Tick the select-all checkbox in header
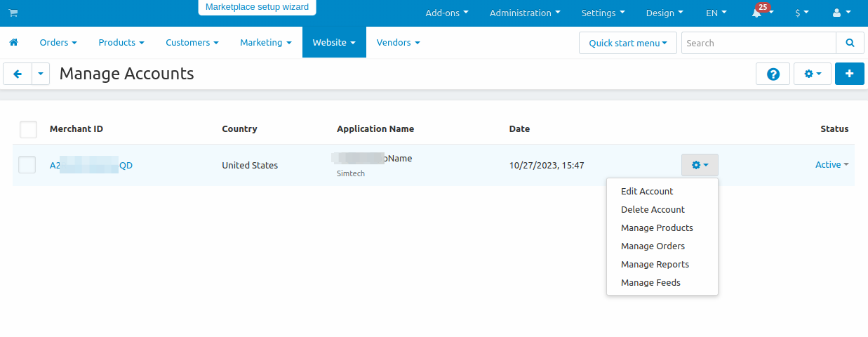 coord(28,129)
